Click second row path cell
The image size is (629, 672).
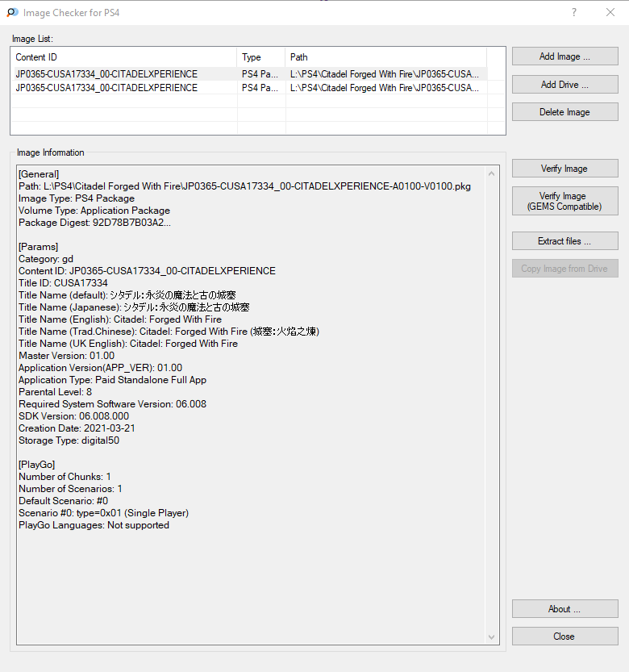coord(385,88)
